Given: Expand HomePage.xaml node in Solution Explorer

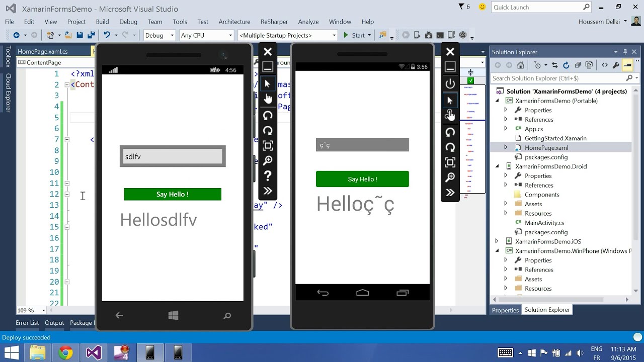Looking at the screenshot, I should (506, 147).
